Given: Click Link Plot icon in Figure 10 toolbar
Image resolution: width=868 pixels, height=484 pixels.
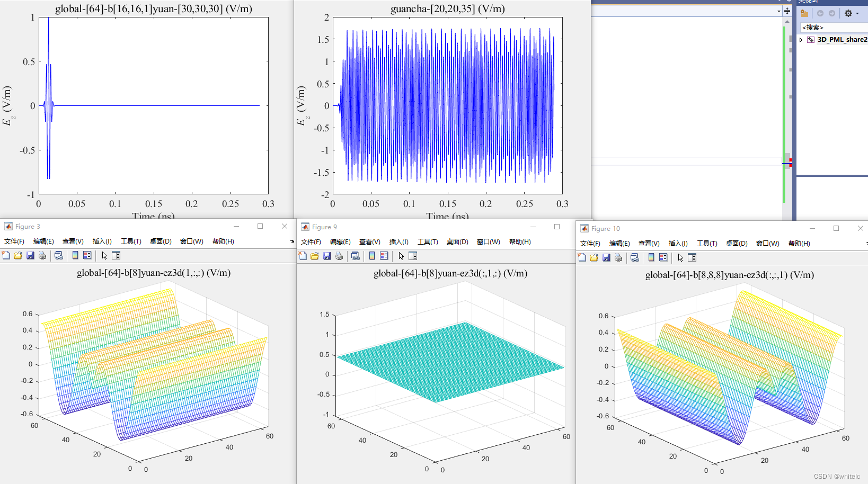Looking at the screenshot, I should tap(635, 257).
